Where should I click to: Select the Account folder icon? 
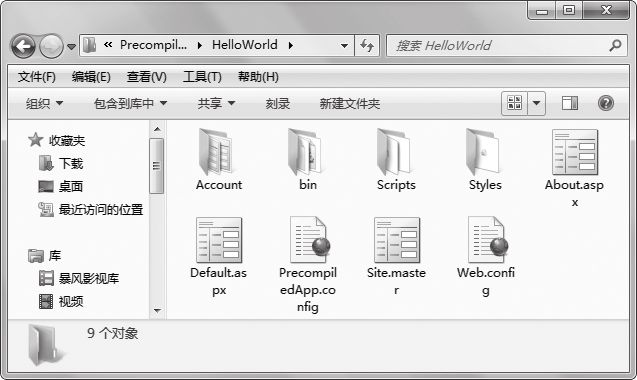click(x=215, y=152)
